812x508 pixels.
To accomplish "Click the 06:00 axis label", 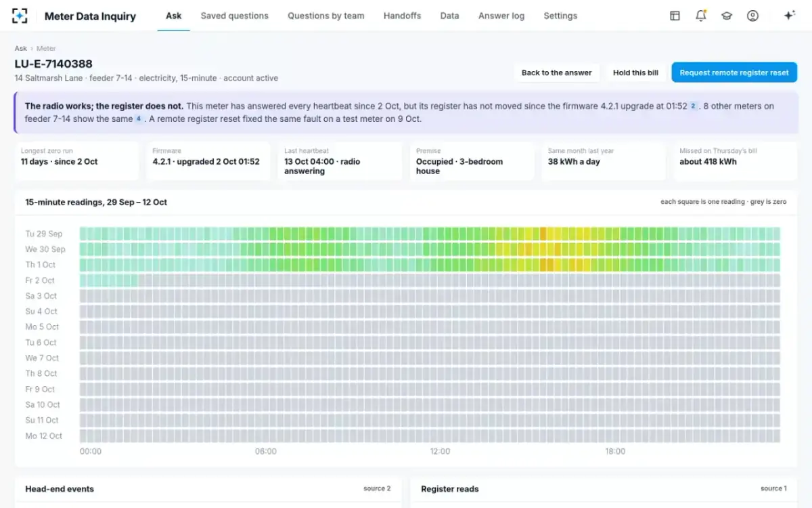I will coord(266,451).
